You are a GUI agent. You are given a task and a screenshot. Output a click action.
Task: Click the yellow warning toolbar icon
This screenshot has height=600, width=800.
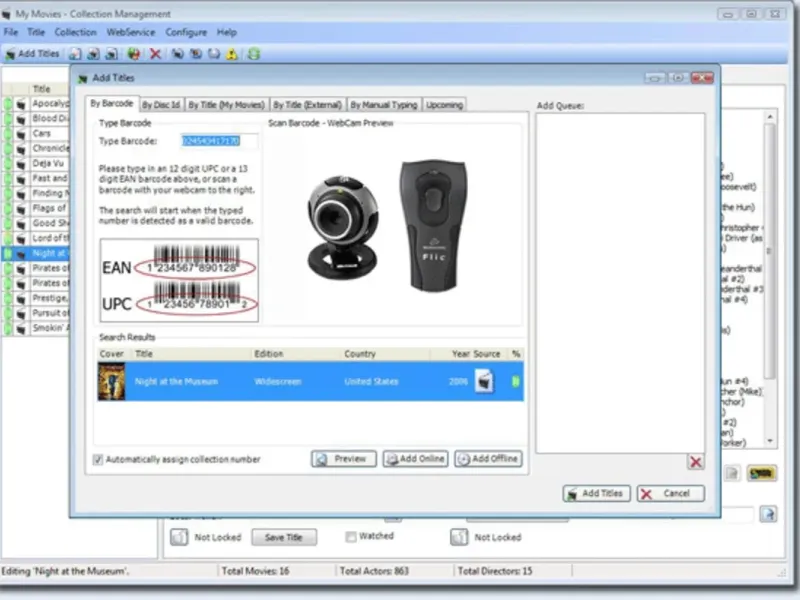tap(232, 54)
